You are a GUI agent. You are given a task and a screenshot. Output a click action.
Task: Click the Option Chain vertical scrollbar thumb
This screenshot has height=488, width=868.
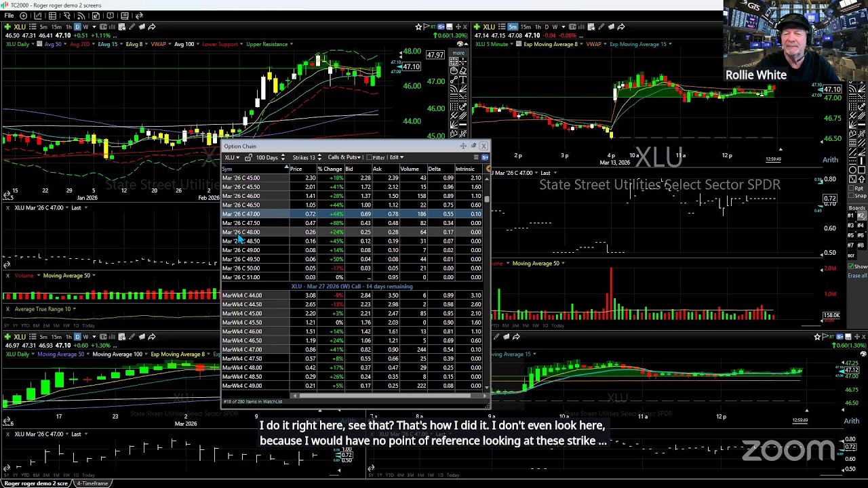487,198
